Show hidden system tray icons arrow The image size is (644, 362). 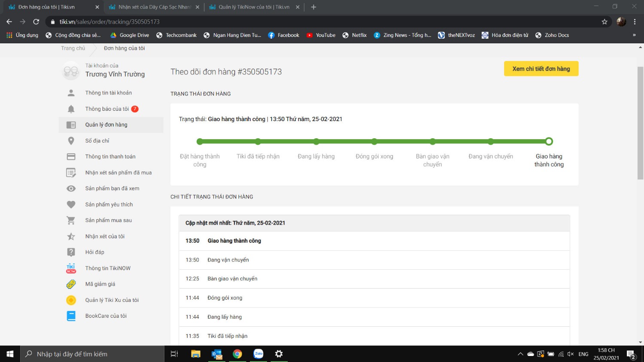[x=520, y=354]
